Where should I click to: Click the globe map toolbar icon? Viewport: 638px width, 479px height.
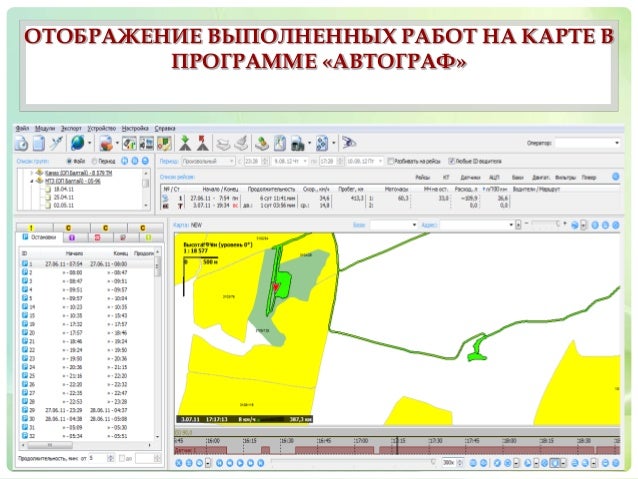coord(77,143)
